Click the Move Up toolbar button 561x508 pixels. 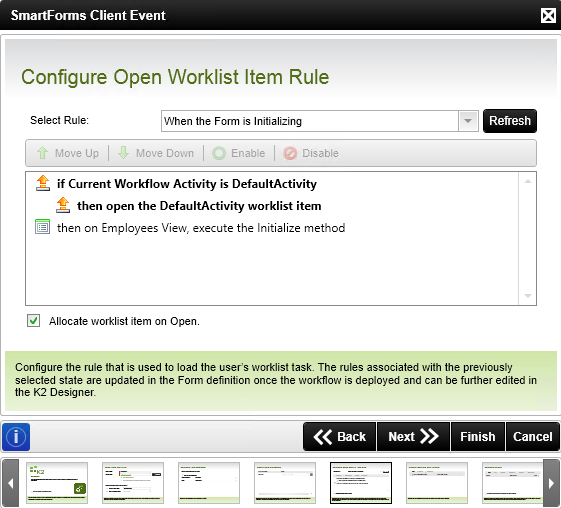pos(68,153)
